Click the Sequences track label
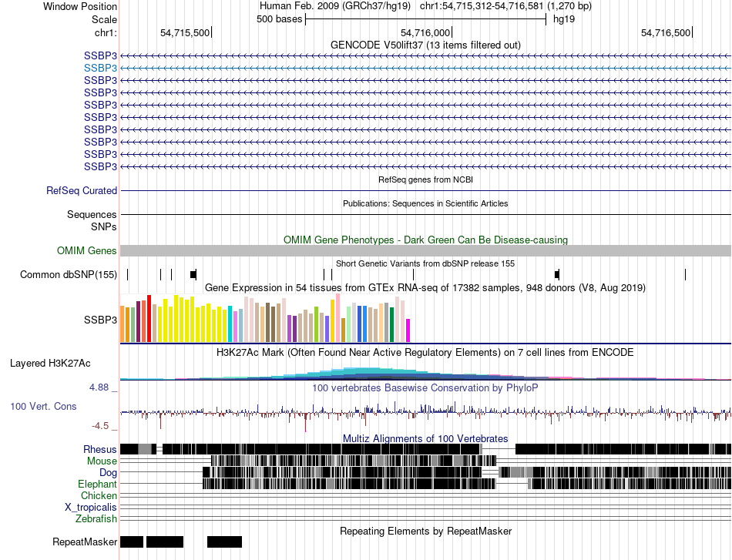Image resolution: width=732 pixels, height=560 pixels. (x=92, y=214)
